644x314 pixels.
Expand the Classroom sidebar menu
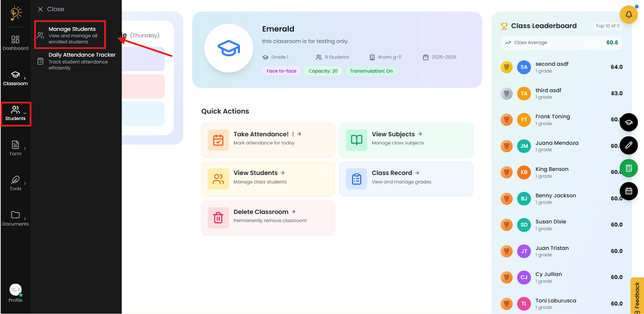pyautogui.click(x=15, y=78)
